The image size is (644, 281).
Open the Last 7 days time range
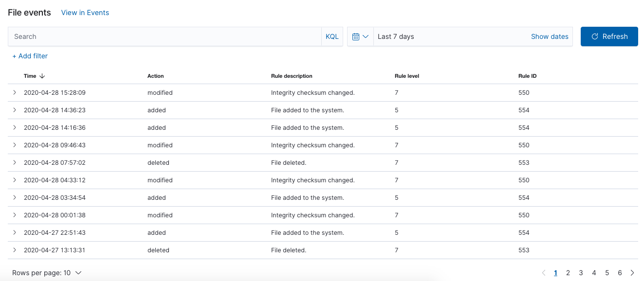pos(396,36)
